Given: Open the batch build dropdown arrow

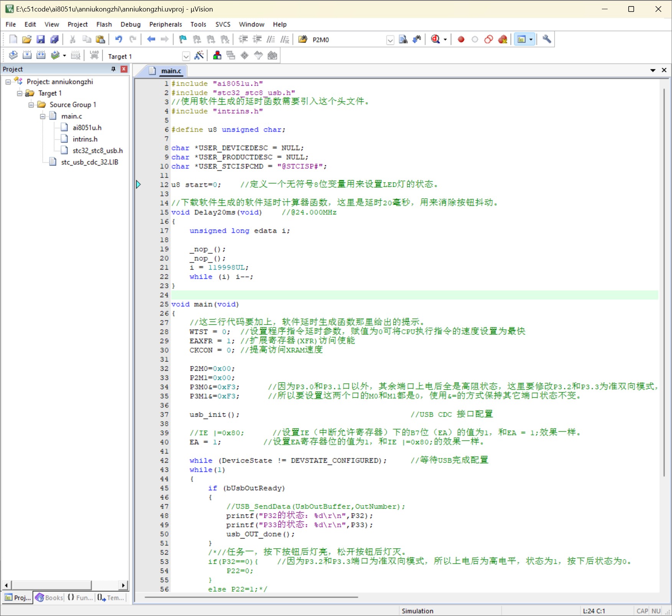Looking at the screenshot, I should coord(64,56).
